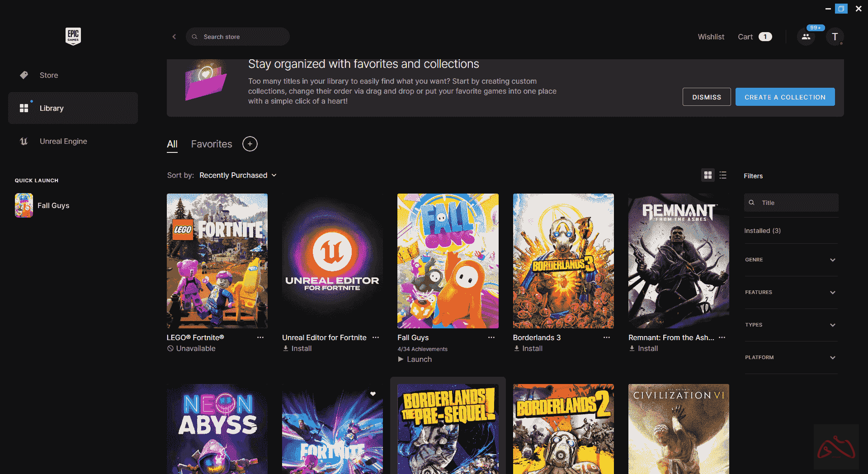Switch to list view
Viewport: 868px width, 474px height.
coord(723,175)
